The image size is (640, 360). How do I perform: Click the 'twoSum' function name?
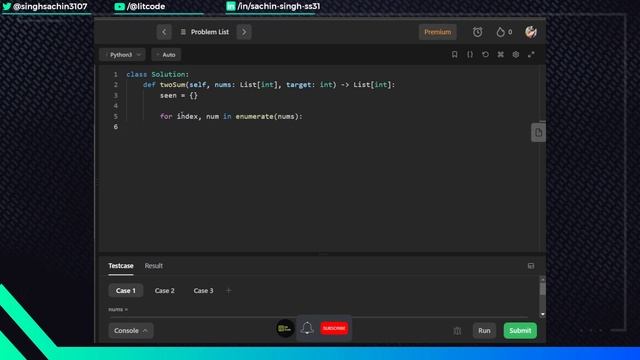pos(172,85)
